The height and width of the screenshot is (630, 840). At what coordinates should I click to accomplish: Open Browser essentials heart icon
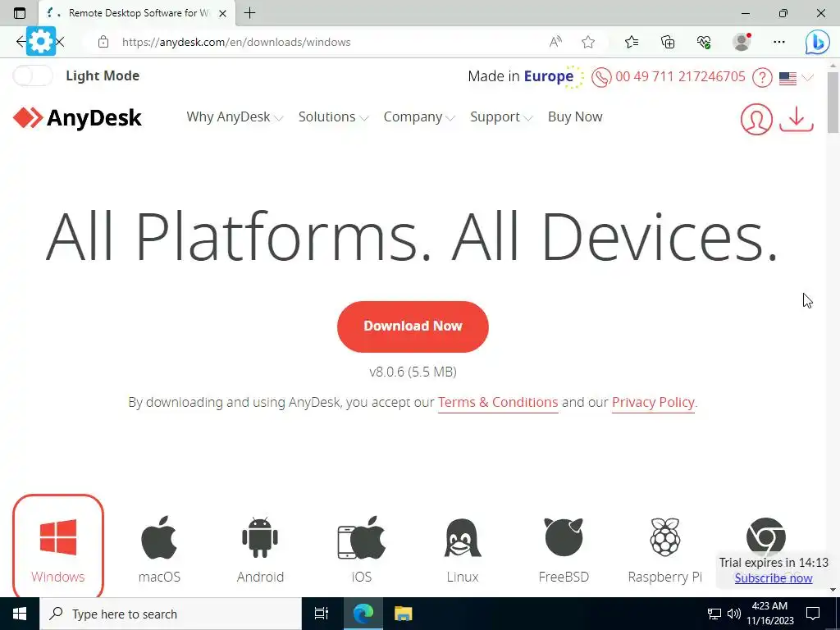pyautogui.click(x=704, y=42)
